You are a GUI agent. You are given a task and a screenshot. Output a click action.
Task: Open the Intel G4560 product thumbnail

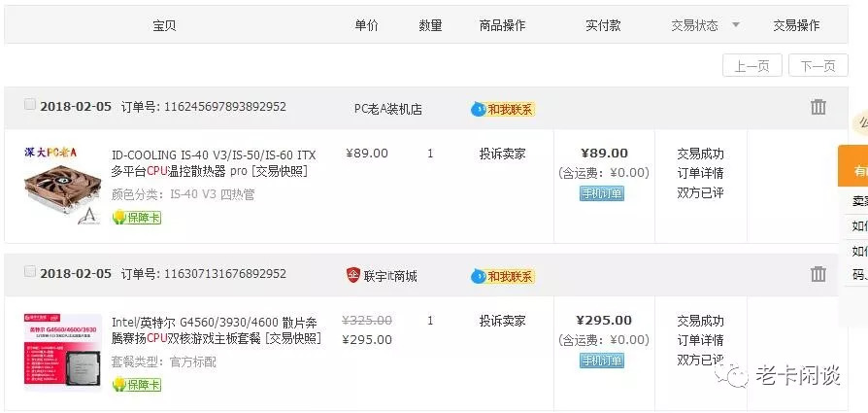pyautogui.click(x=62, y=352)
